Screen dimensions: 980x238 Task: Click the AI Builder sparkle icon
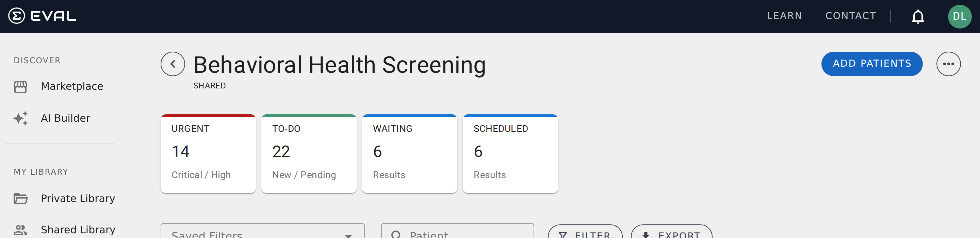[x=20, y=118]
